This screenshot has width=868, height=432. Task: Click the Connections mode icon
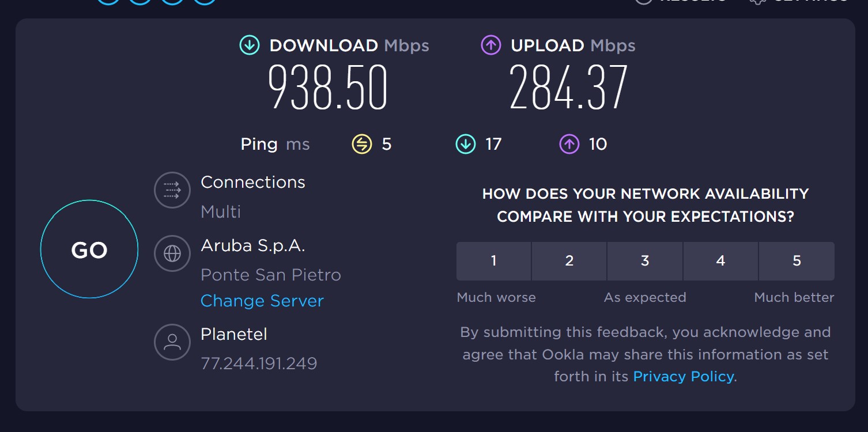[x=172, y=190]
